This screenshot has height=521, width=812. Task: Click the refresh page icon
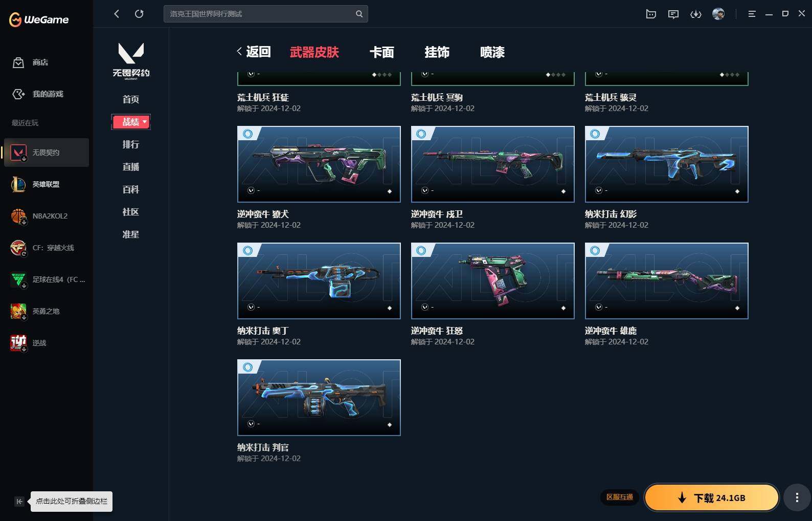[139, 14]
